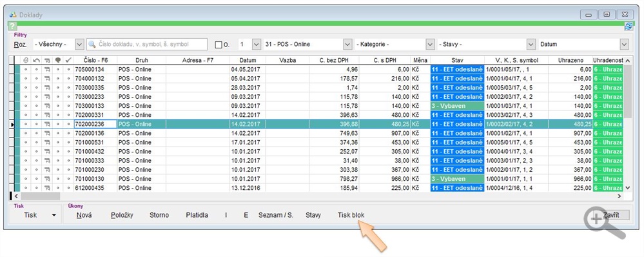Open the dropdown showing value 1

point(257,45)
